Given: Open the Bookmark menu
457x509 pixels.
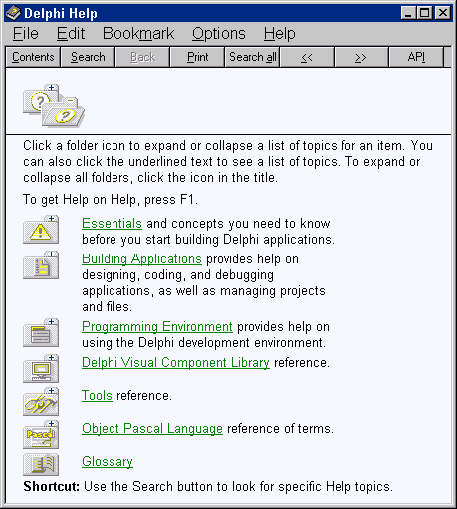Looking at the screenshot, I should (138, 34).
